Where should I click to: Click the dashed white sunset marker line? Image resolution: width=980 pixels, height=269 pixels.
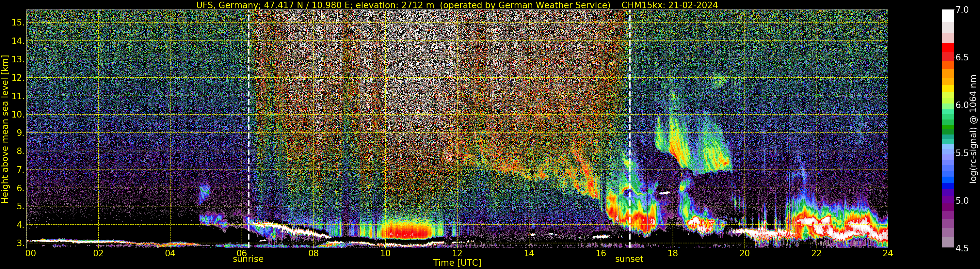630,129
